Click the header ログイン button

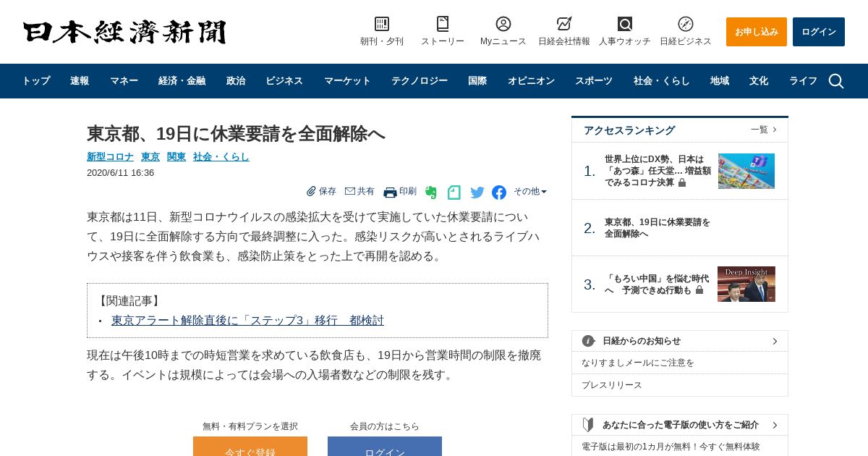click(819, 32)
